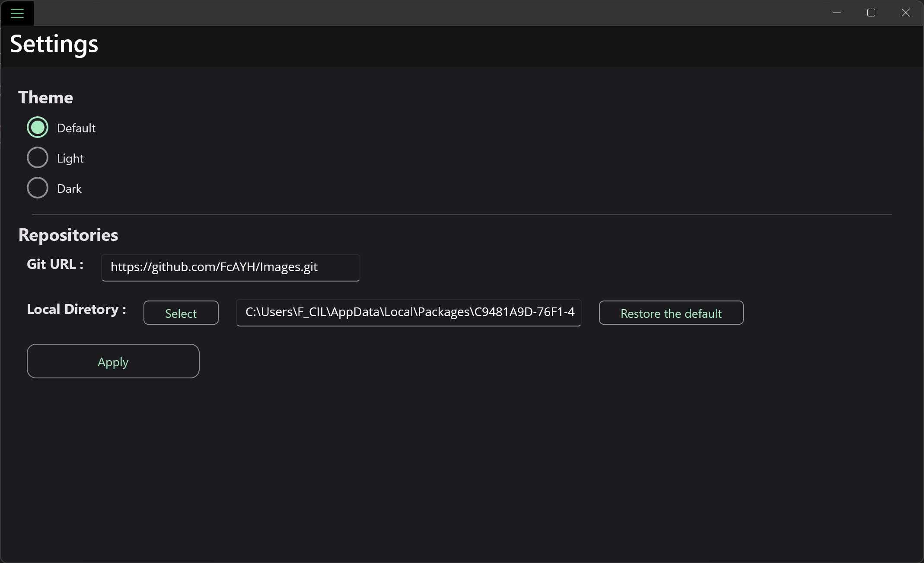The image size is (924, 563).
Task: Open the hamburger navigation menu
Action: tap(17, 13)
